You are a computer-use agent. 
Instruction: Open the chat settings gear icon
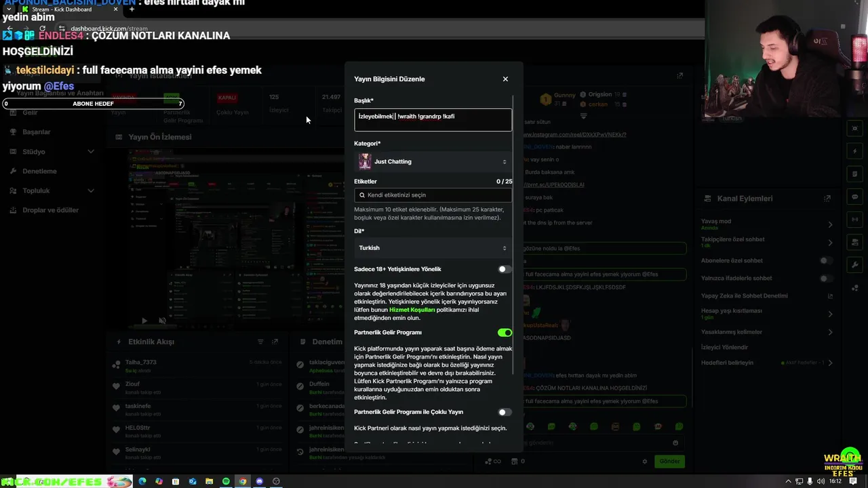[x=645, y=462]
